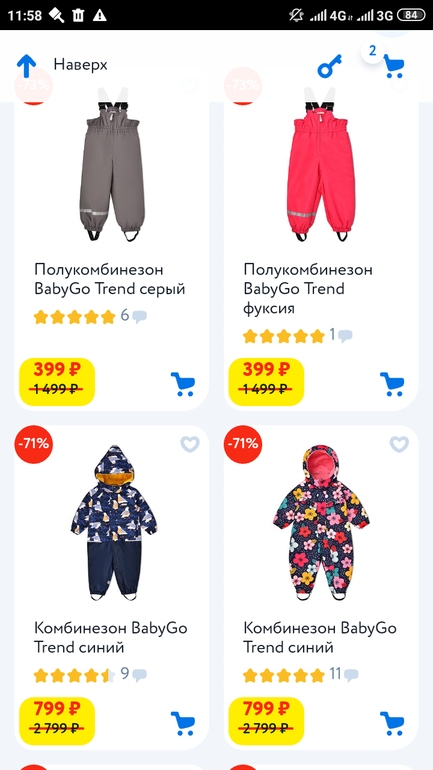433x770 pixels.
Task: Add grey BabyGo Trend overalls to cart
Action: (x=183, y=384)
